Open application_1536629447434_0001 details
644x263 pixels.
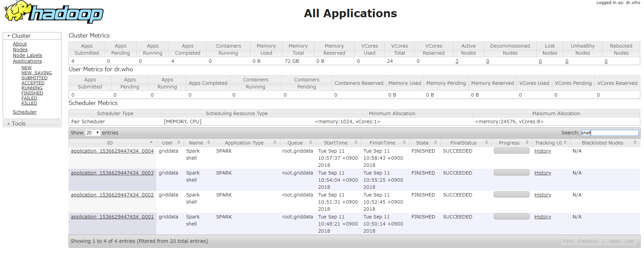pyautogui.click(x=112, y=217)
